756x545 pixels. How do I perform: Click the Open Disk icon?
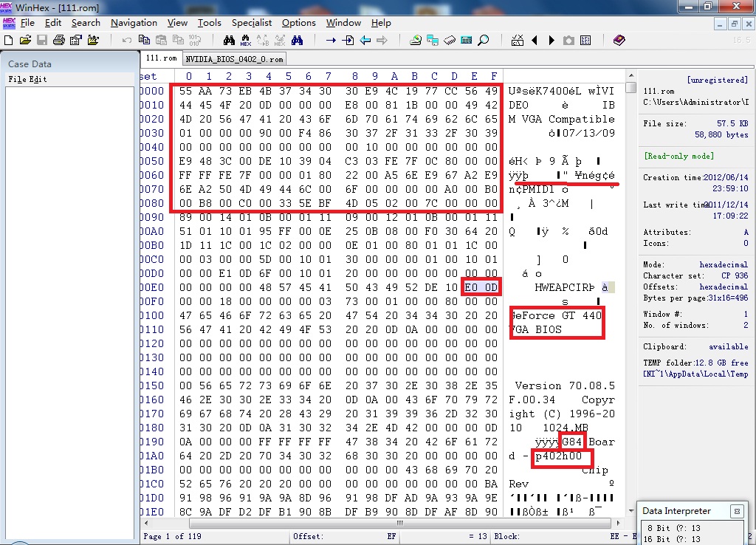(x=416, y=41)
